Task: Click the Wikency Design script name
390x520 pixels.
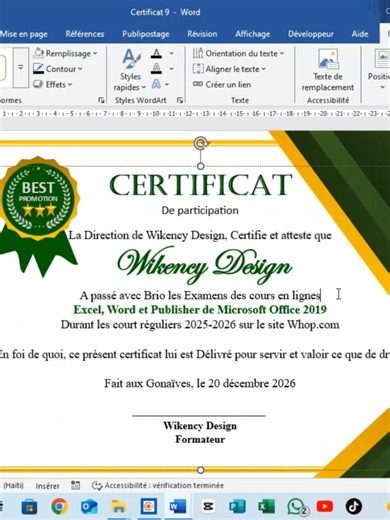Action: tap(205, 265)
